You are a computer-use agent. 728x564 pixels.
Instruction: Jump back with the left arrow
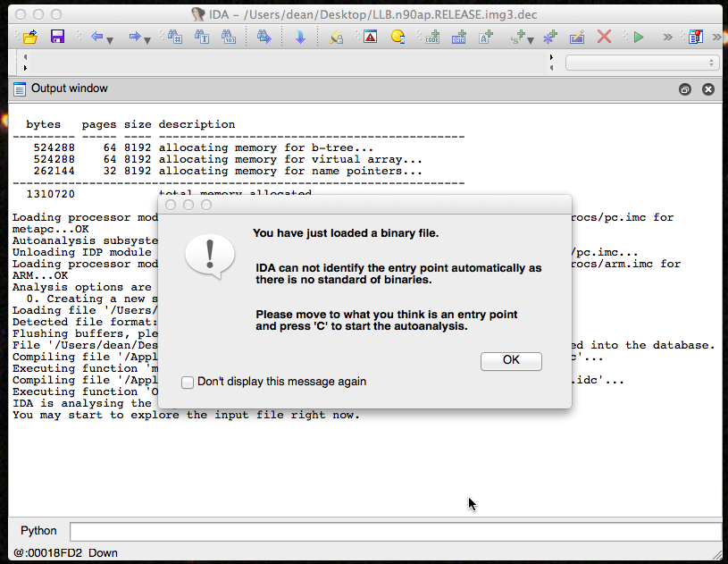tap(96, 37)
